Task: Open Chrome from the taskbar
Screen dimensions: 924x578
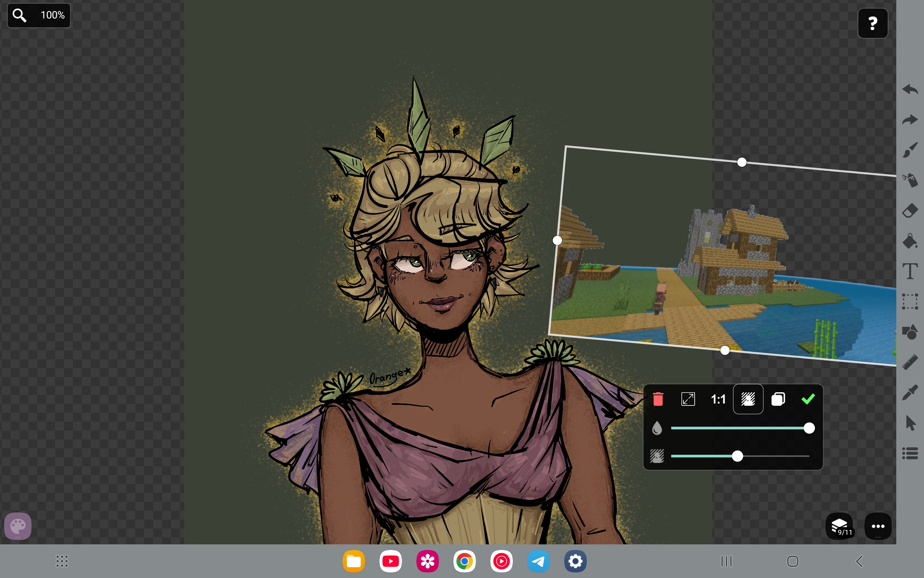Action: pos(465,561)
